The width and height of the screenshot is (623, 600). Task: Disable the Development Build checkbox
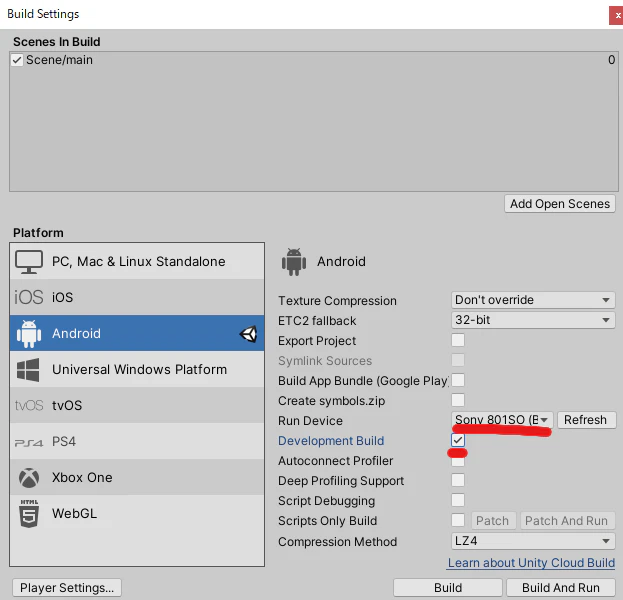coord(458,440)
